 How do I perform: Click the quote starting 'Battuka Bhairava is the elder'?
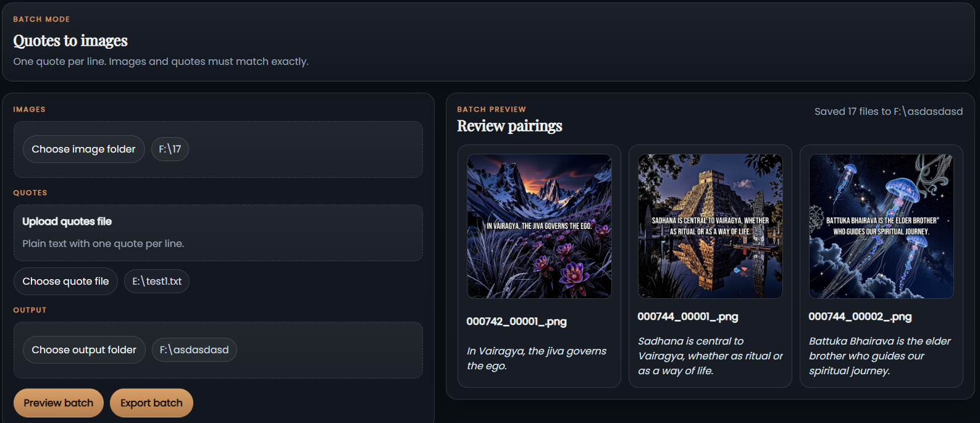(x=879, y=356)
